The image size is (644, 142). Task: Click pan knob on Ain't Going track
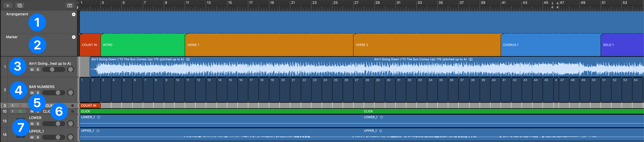[71, 70]
